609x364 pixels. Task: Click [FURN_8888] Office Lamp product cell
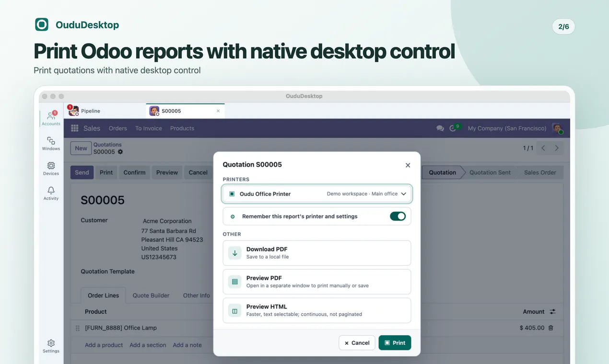[x=121, y=328]
